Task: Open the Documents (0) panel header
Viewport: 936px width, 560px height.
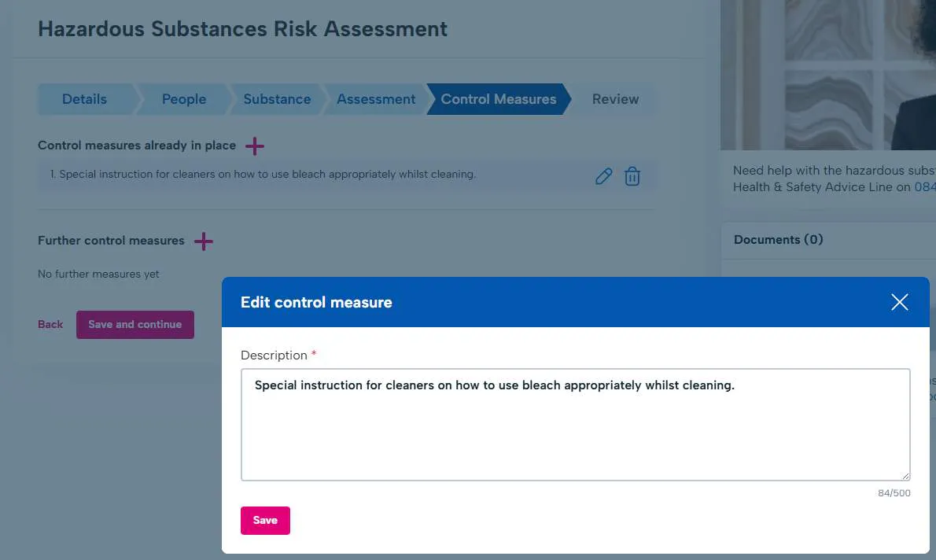Action: coord(779,240)
